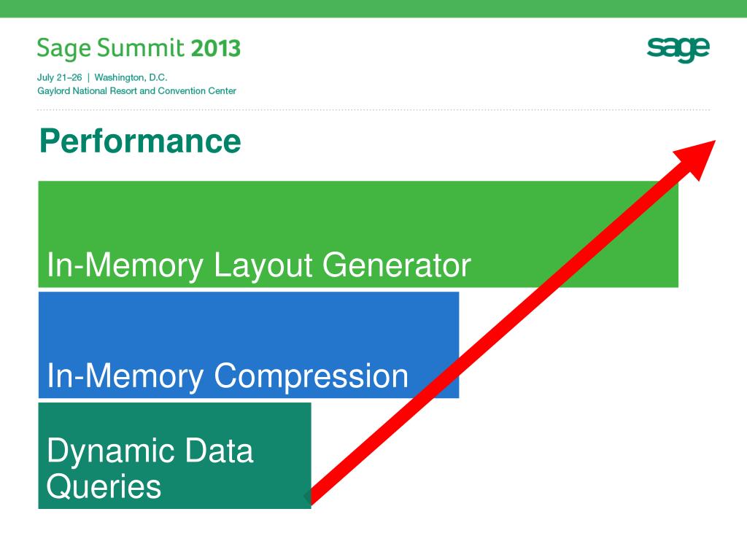
Task: Select the In-Memory Layout Generator label
Action: point(259,265)
